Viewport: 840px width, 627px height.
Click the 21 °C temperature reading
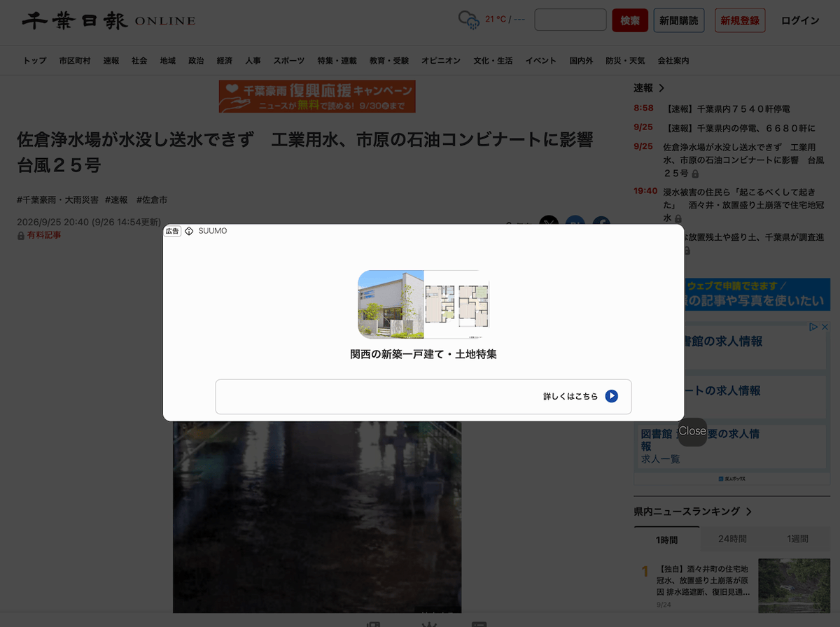(x=496, y=20)
